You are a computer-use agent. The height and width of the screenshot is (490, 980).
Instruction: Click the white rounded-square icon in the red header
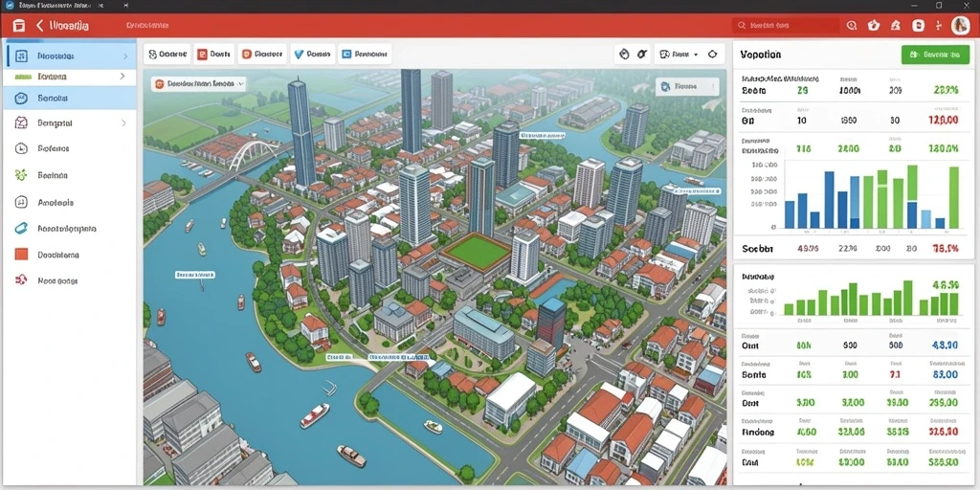(x=918, y=26)
